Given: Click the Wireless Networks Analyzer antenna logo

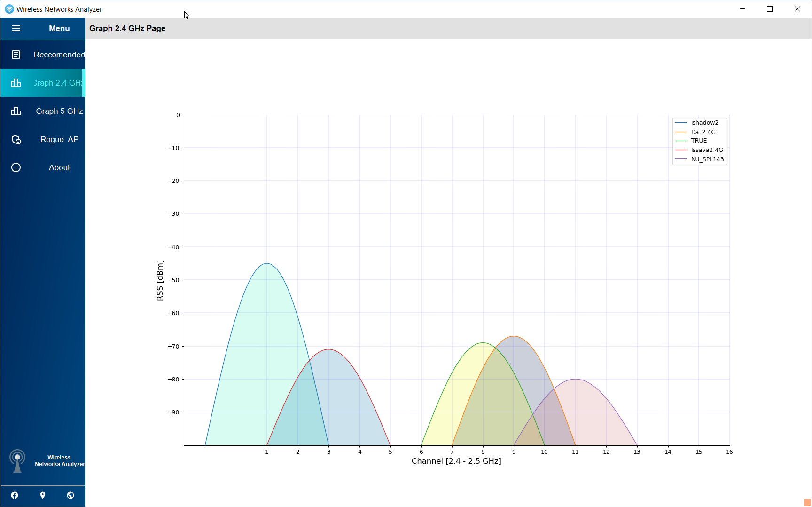Looking at the screenshot, I should (17, 461).
